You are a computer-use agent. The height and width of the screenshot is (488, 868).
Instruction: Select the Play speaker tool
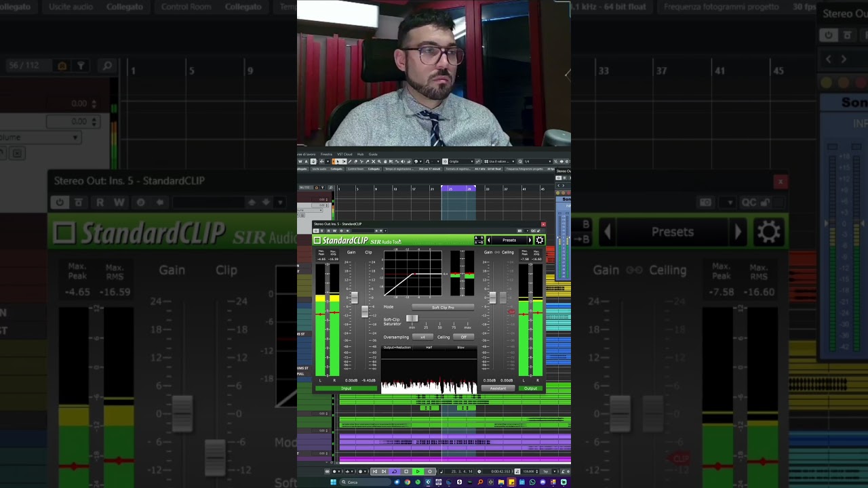(403, 161)
